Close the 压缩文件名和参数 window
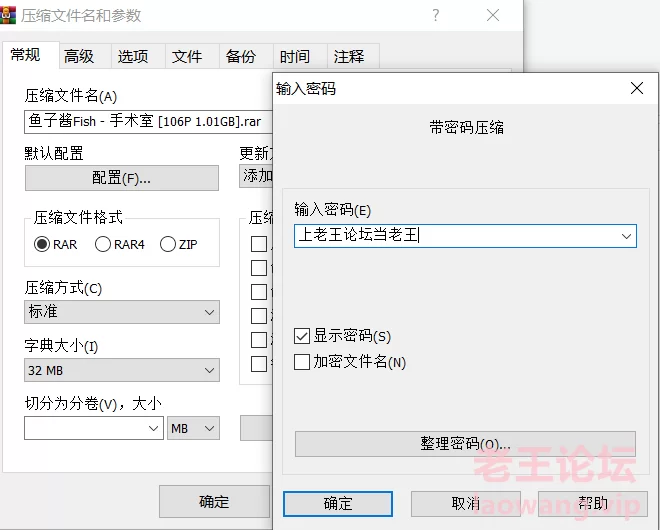The width and height of the screenshot is (660, 530). (x=493, y=16)
